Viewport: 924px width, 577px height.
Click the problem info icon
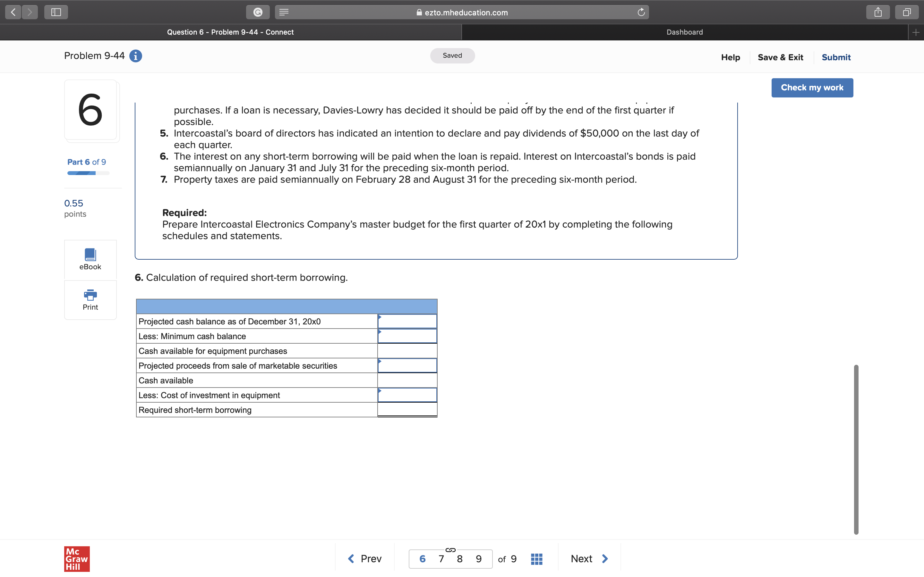point(135,56)
